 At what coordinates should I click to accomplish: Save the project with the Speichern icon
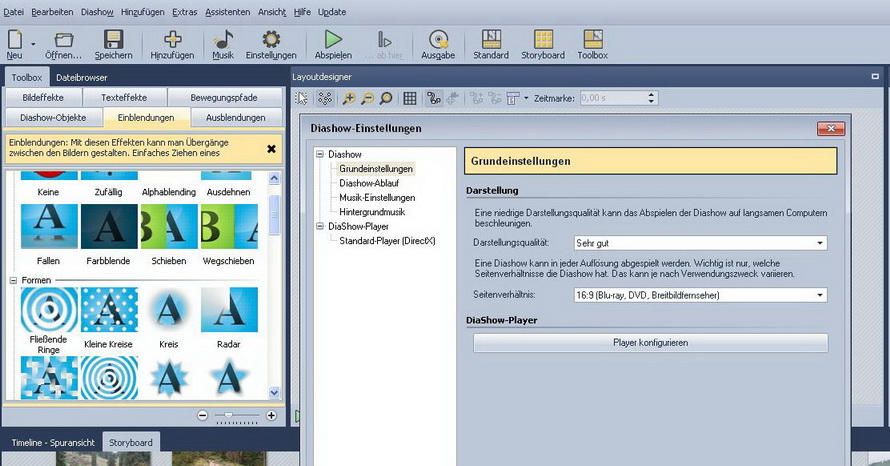pos(113,40)
